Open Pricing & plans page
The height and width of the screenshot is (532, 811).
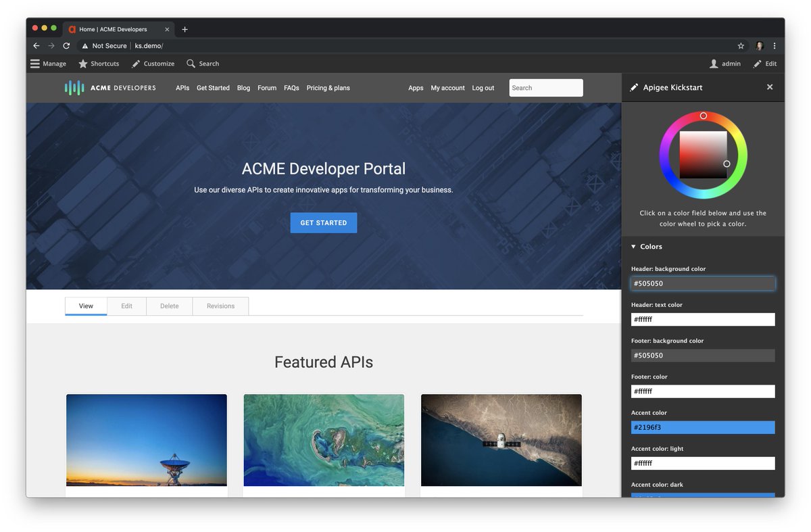(x=328, y=88)
